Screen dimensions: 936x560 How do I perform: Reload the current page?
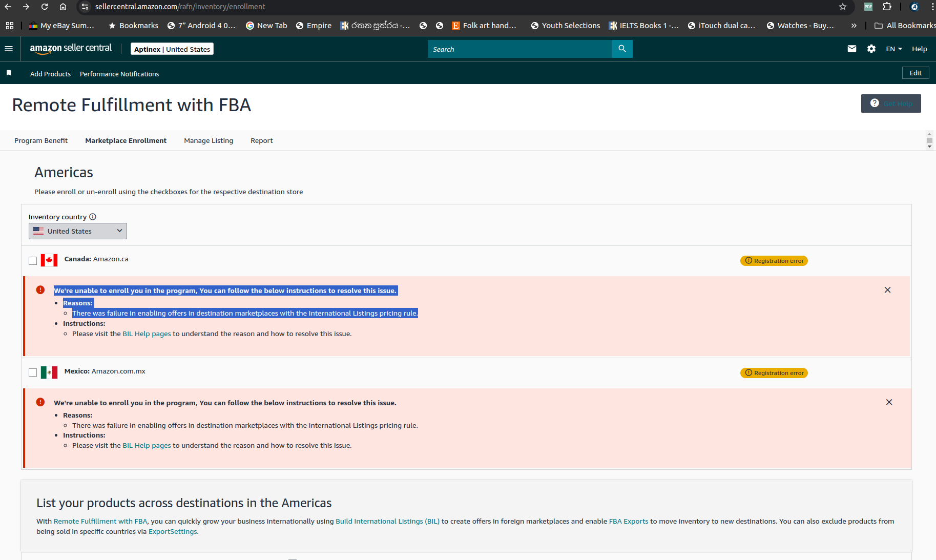[45, 7]
